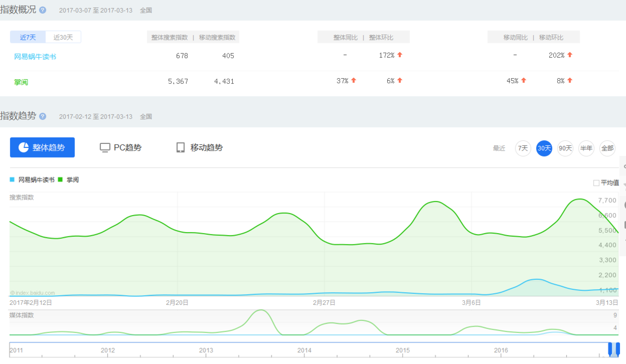Screen dimensions: 626x364
Task: Click the 2月20日 axis date label
Action: (177, 303)
